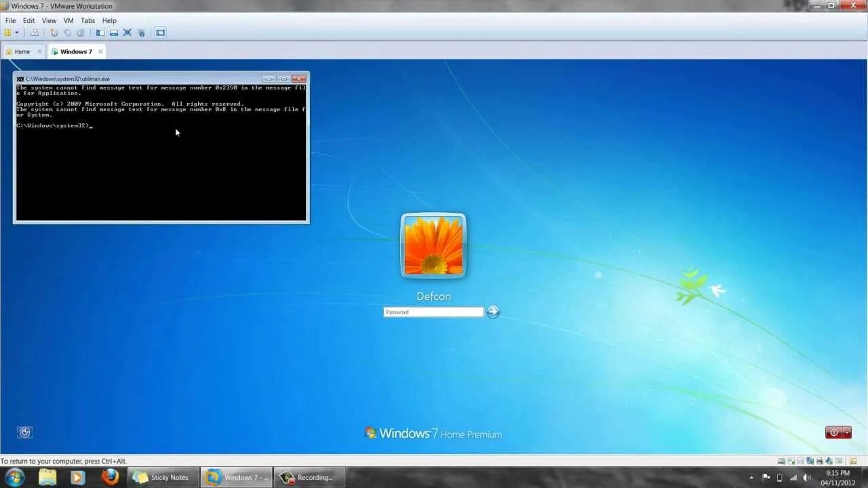The height and width of the screenshot is (488, 868).
Task: Toggle the VMware library sidebar view
Action: coord(100,33)
